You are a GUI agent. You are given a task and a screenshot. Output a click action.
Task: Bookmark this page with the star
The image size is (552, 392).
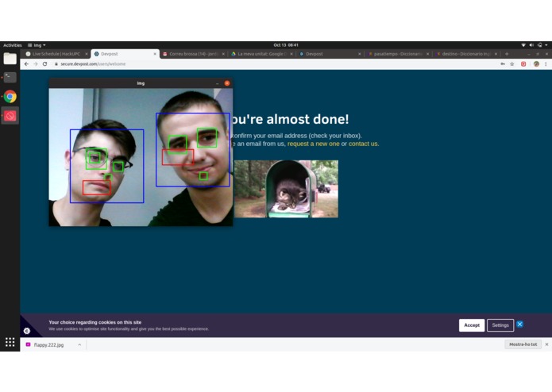[512, 64]
